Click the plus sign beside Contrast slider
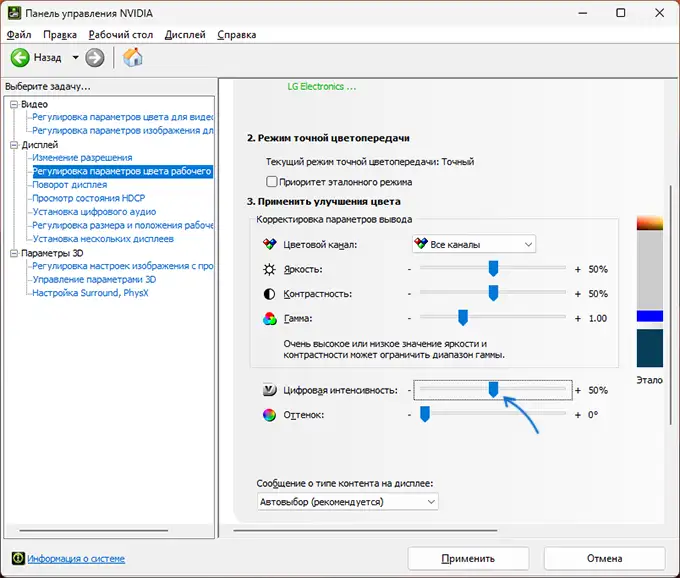Screen dimensions: 680x578 (578, 294)
